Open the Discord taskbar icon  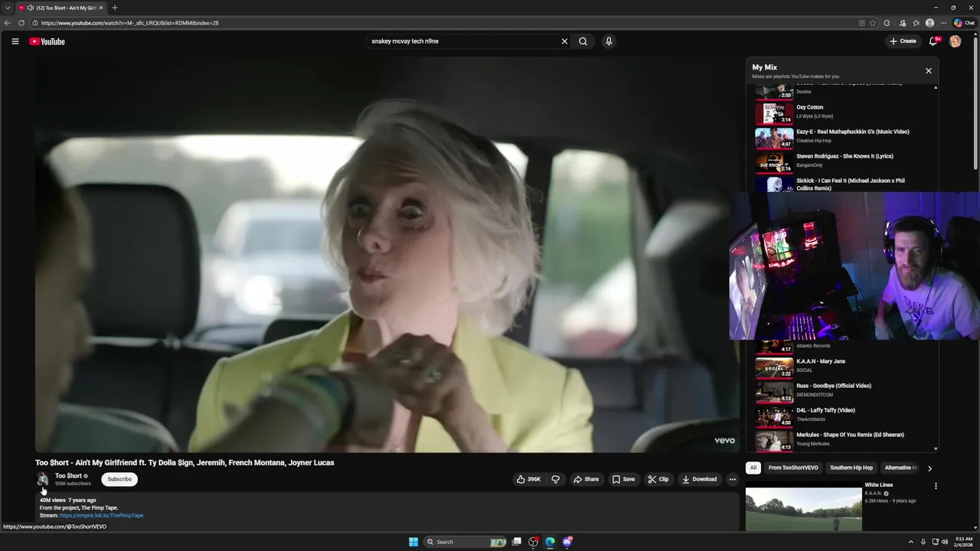pyautogui.click(x=567, y=542)
